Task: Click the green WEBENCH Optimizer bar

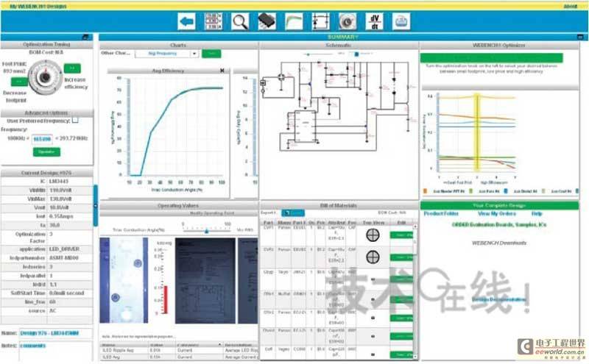Action: click(x=491, y=57)
